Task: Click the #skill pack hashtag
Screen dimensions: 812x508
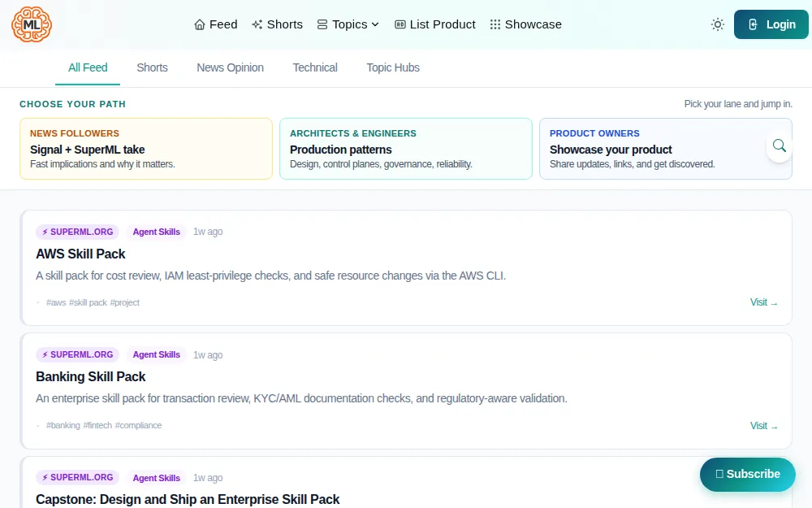Action: click(x=88, y=302)
